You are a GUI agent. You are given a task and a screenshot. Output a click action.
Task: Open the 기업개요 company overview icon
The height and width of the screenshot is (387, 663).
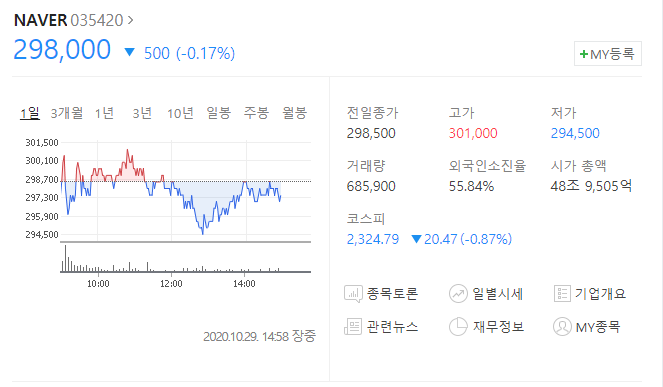pos(562,294)
